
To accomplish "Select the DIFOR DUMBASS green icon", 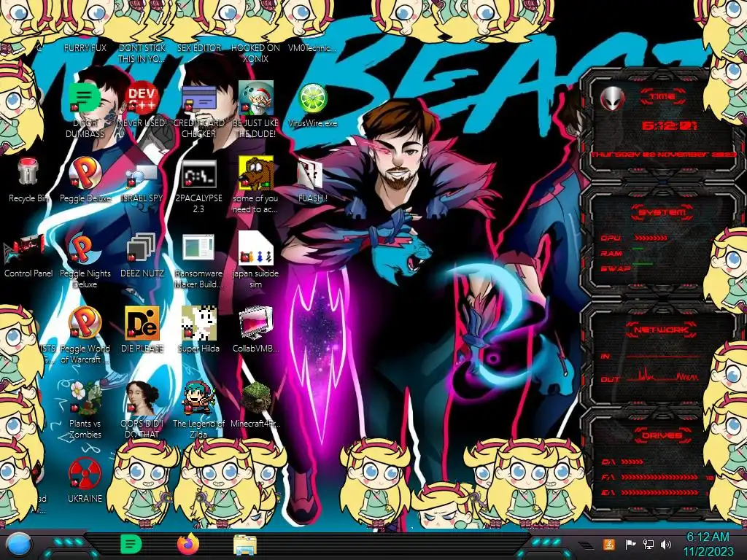I will click(85, 98).
